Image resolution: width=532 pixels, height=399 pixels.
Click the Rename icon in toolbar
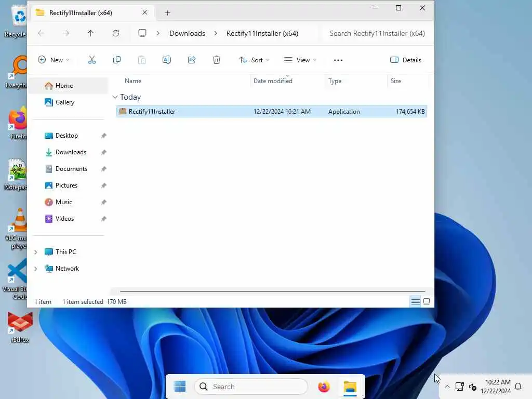167,60
